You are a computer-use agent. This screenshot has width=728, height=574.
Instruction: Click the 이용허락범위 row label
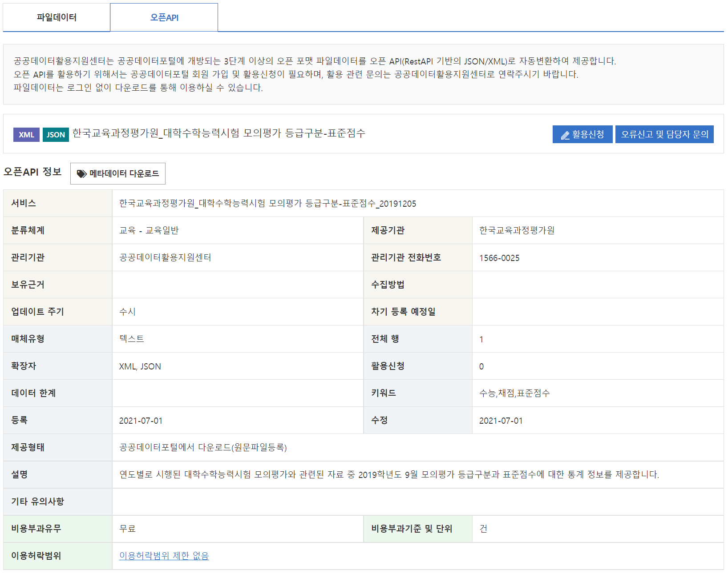36,556
